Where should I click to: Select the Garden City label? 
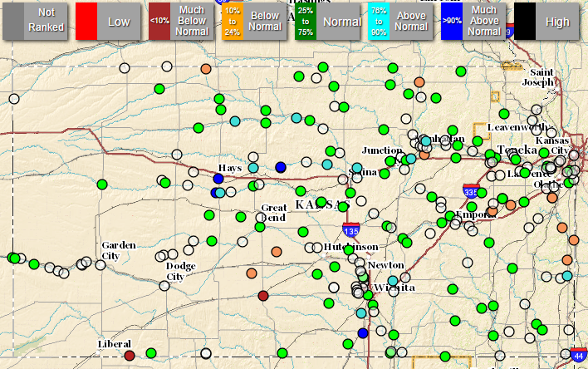119,250
